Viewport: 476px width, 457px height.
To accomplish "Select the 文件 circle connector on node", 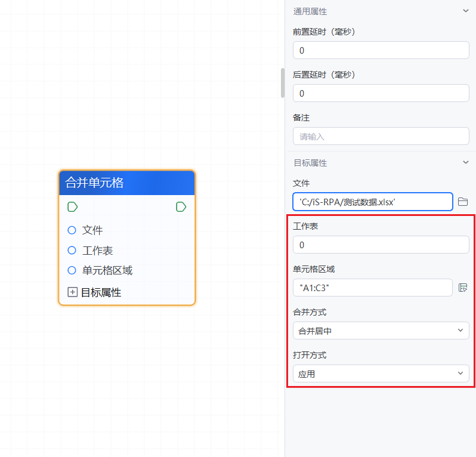I will [x=72, y=230].
